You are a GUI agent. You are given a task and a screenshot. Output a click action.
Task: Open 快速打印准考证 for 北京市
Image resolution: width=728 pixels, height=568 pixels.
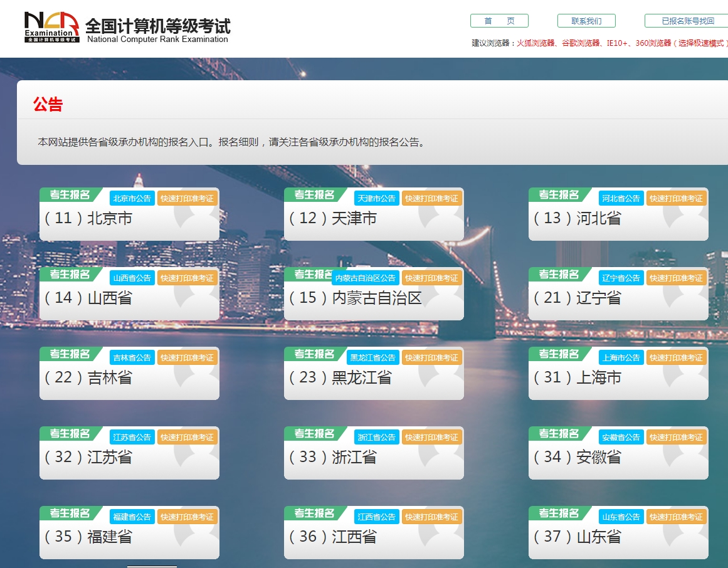[x=188, y=197]
